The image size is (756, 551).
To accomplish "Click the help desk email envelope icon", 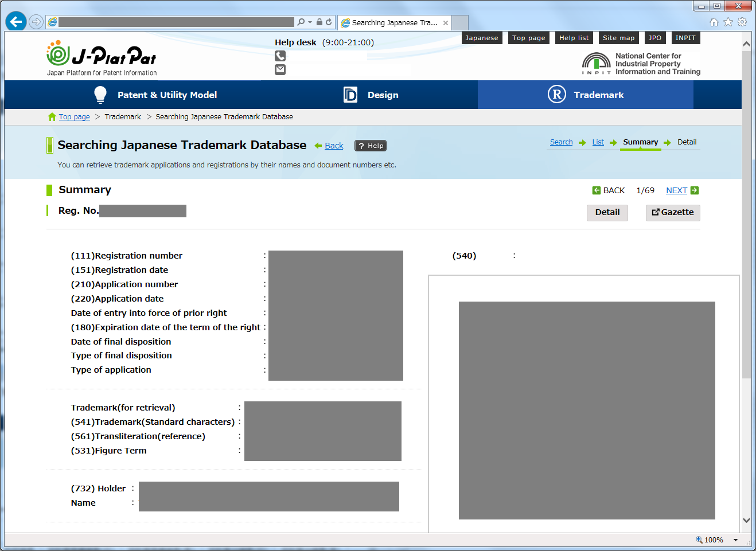I will coord(280,69).
